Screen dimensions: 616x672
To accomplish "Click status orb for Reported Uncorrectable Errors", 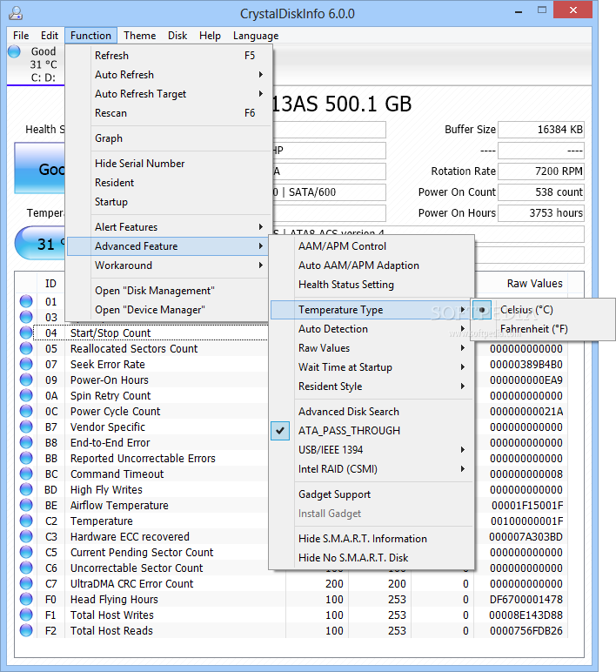I will click(26, 458).
